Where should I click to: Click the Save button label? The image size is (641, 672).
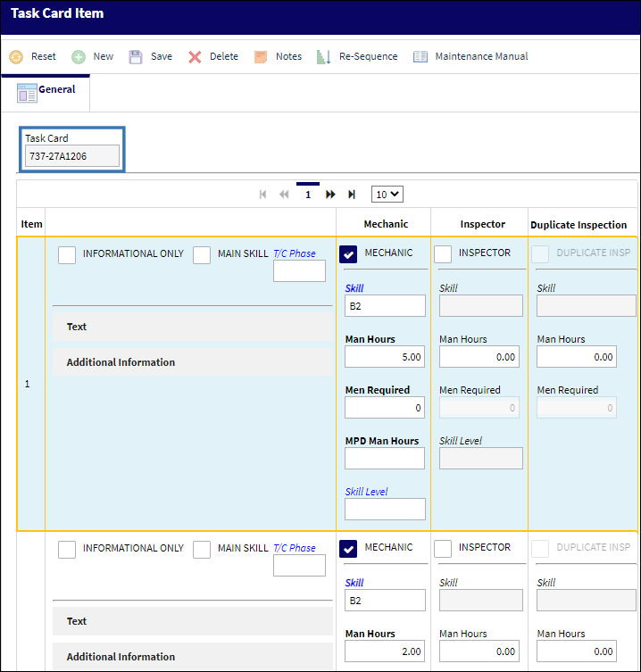(162, 56)
